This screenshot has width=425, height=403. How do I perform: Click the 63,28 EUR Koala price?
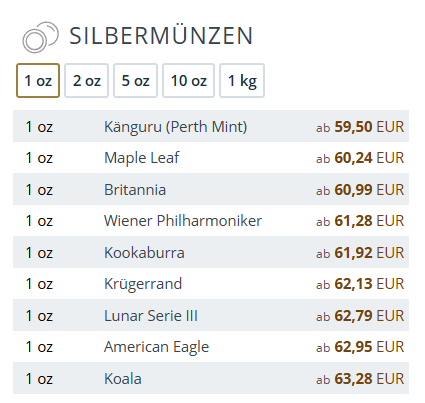(360, 379)
